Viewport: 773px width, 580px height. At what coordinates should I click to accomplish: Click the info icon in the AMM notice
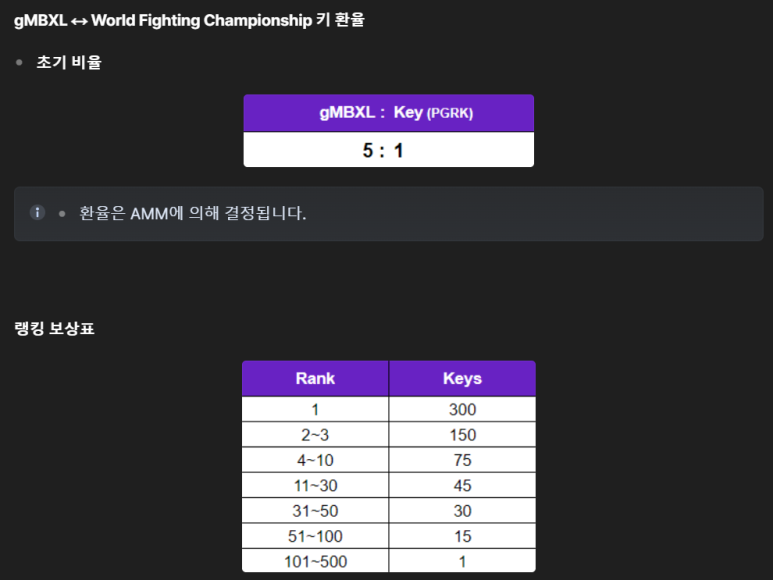click(37, 212)
